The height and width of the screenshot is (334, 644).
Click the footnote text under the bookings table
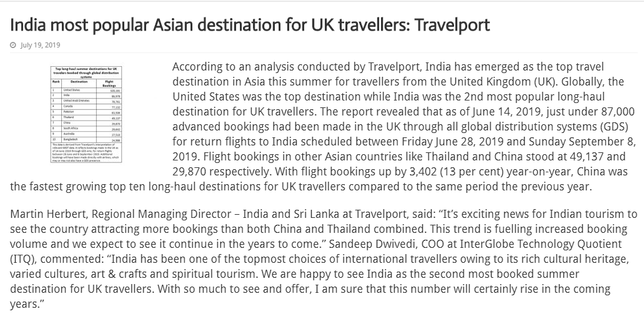click(x=86, y=152)
